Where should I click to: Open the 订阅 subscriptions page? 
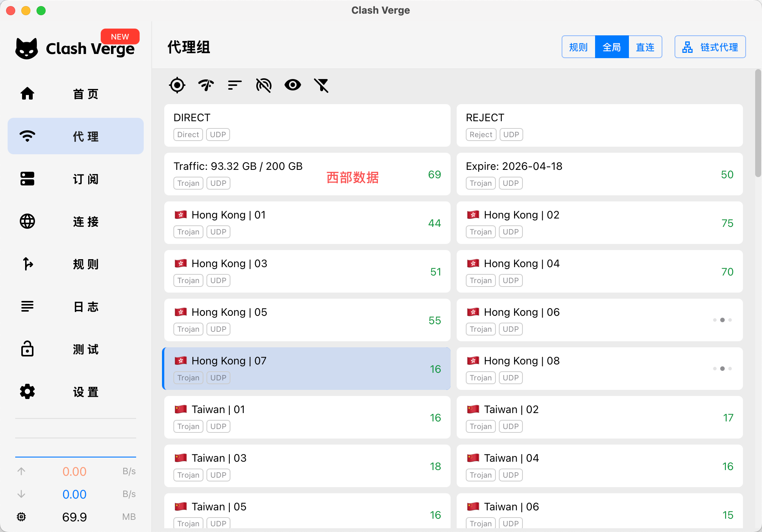pos(76,179)
